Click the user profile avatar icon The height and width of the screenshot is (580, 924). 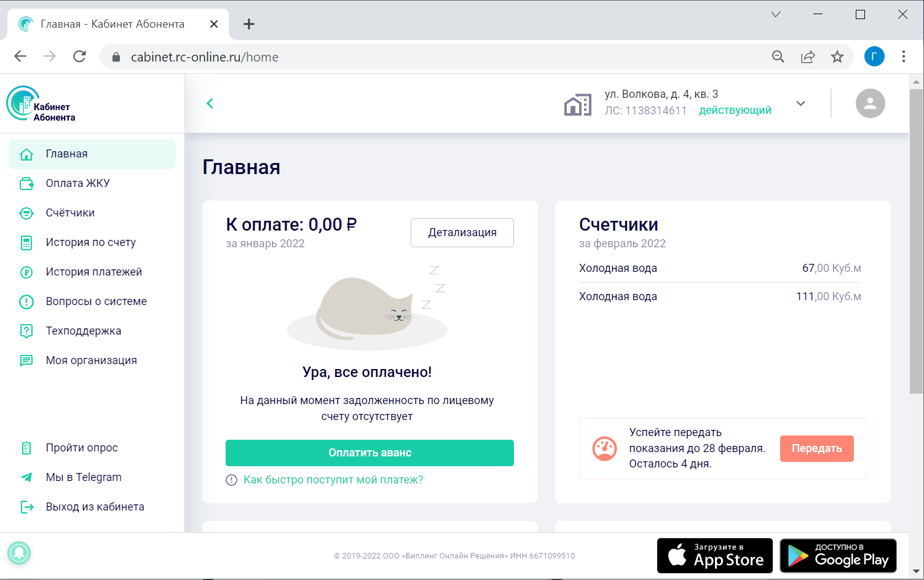(870, 103)
